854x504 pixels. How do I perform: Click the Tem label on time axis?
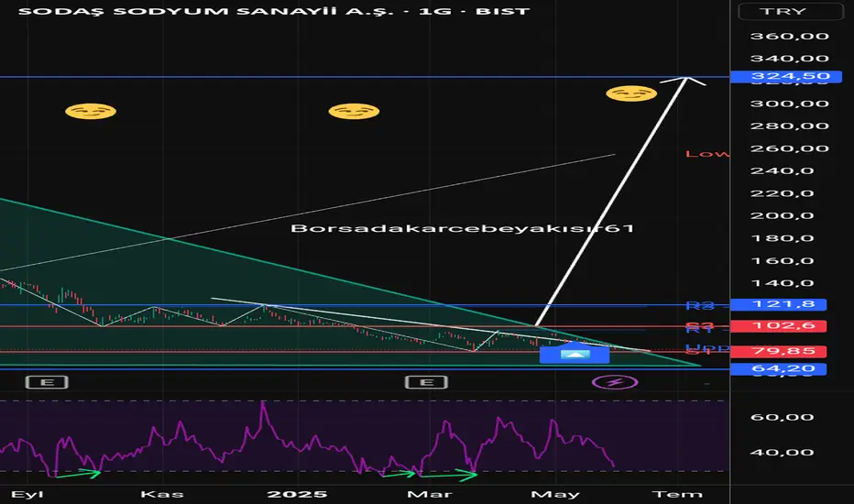(677, 495)
